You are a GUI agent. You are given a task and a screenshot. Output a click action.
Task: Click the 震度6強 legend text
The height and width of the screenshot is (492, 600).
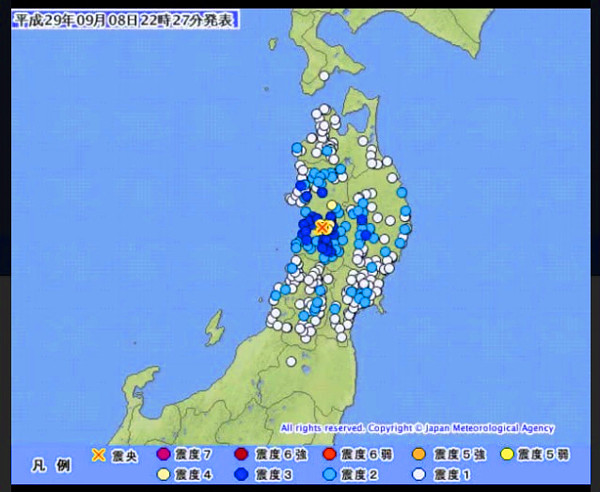(281, 455)
